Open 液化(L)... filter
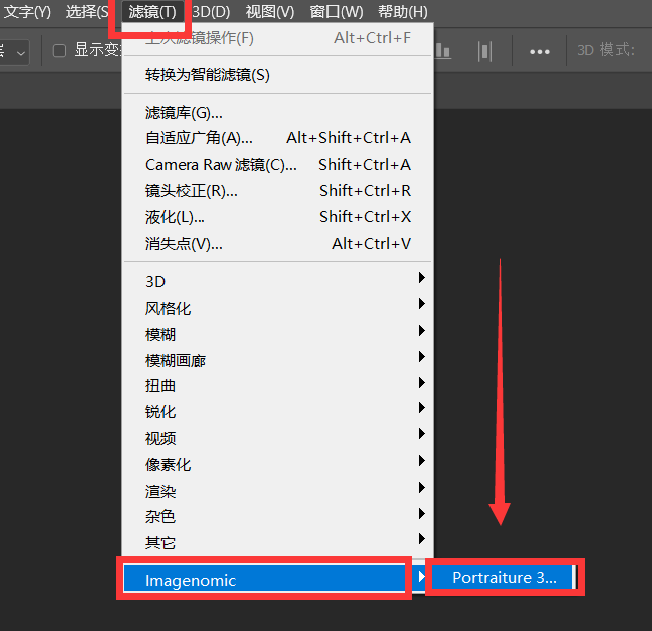Image resolution: width=652 pixels, height=631 pixels. click(x=277, y=217)
